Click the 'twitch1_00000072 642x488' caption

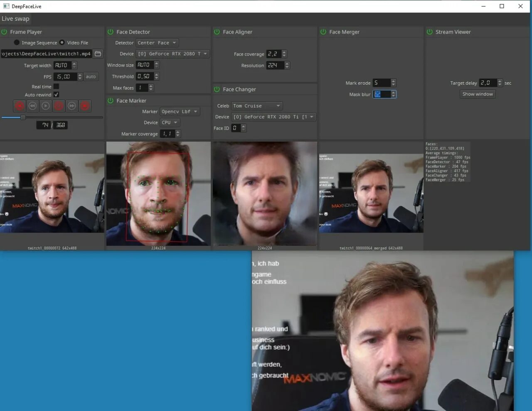coord(52,248)
